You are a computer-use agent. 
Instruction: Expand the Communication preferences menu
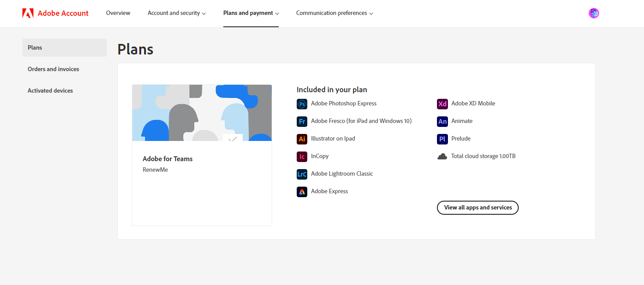point(335,13)
